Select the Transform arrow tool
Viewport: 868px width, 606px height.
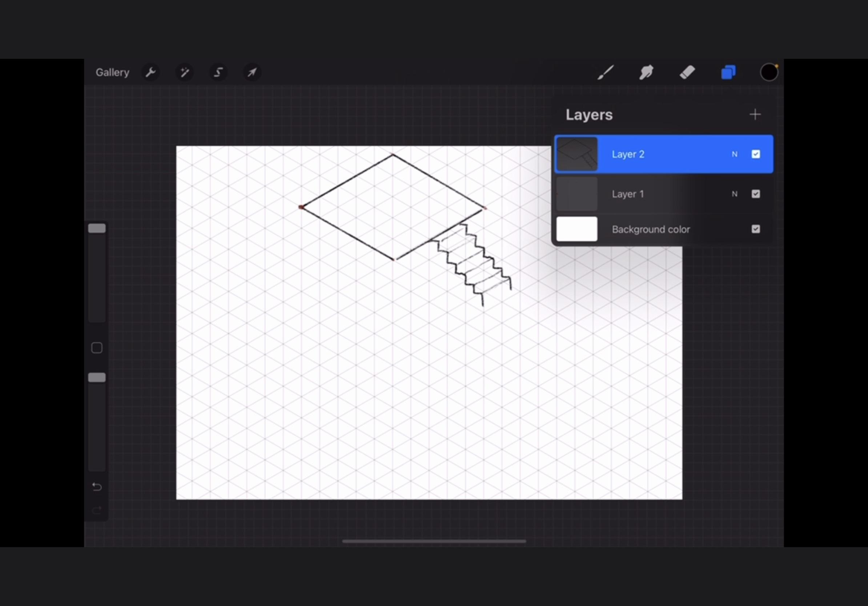click(252, 72)
